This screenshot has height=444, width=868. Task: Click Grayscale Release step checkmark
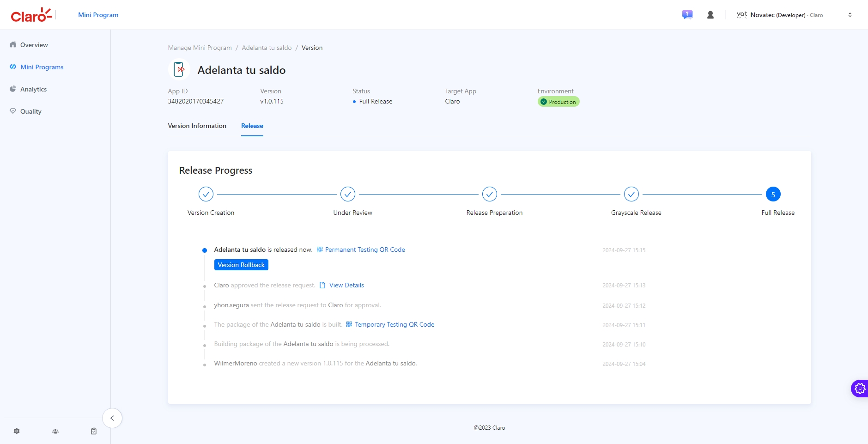(631, 195)
